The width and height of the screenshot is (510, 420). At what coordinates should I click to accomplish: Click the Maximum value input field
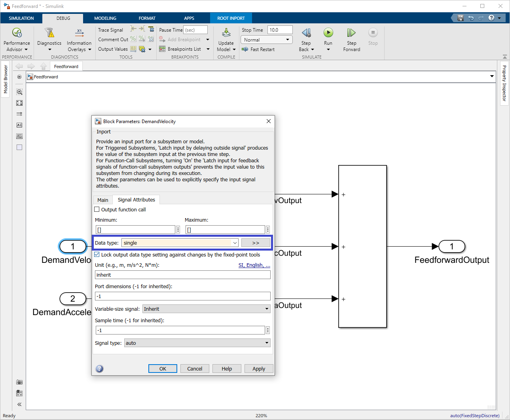point(225,230)
